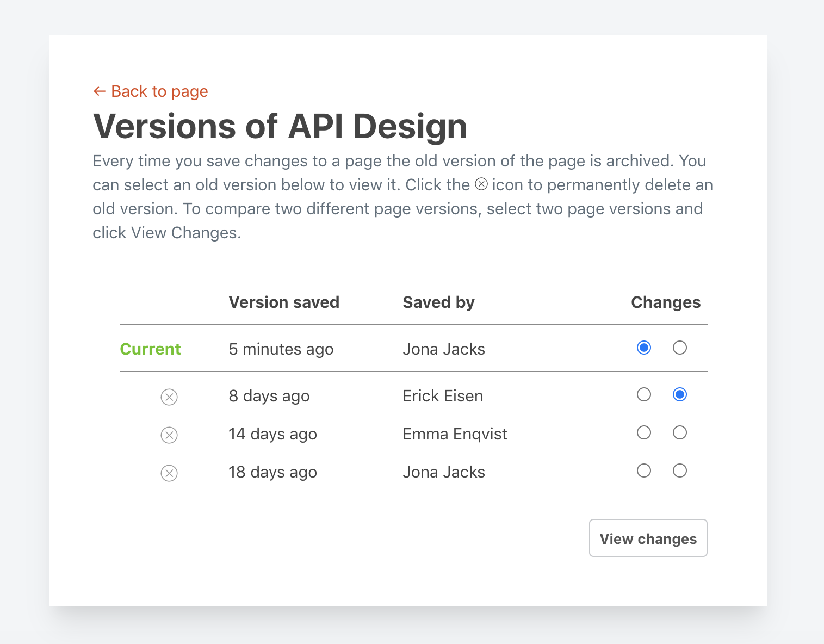Go back via the Back to page link
The image size is (824, 644).
coord(151,91)
